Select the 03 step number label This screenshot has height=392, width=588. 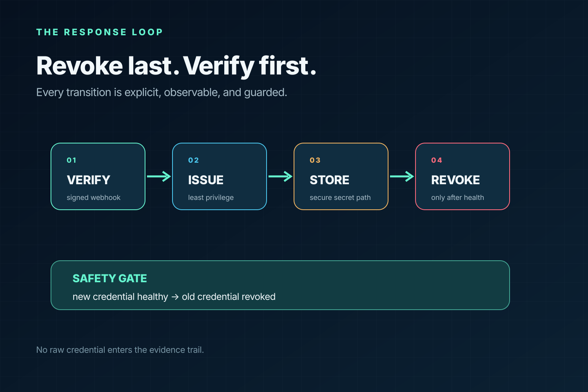(x=315, y=160)
